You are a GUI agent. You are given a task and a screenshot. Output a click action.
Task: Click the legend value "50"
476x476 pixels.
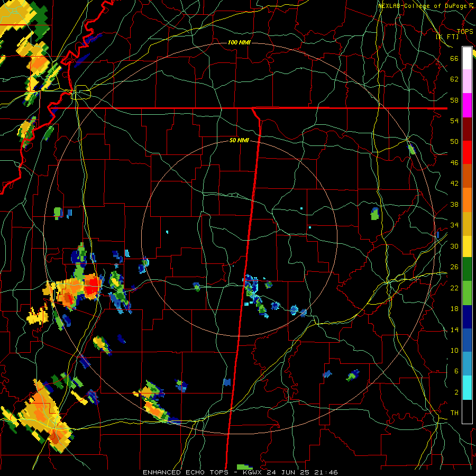pos(454,141)
